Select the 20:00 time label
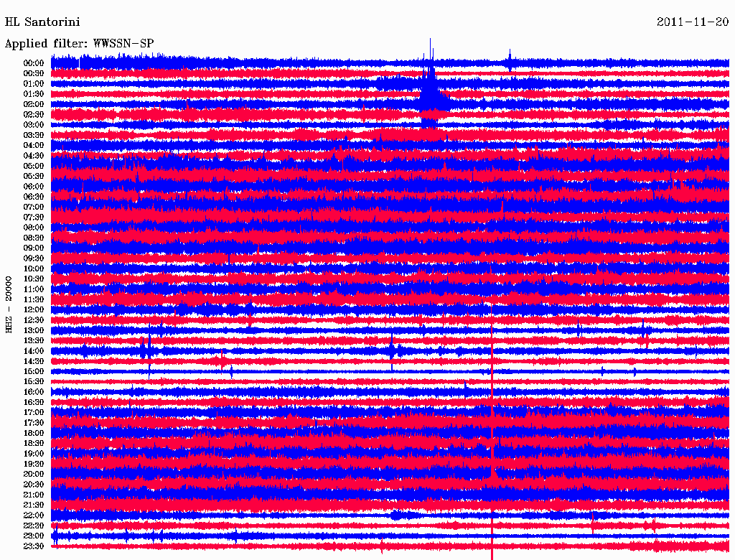Viewport: 735px width, 560px height. click(x=34, y=474)
